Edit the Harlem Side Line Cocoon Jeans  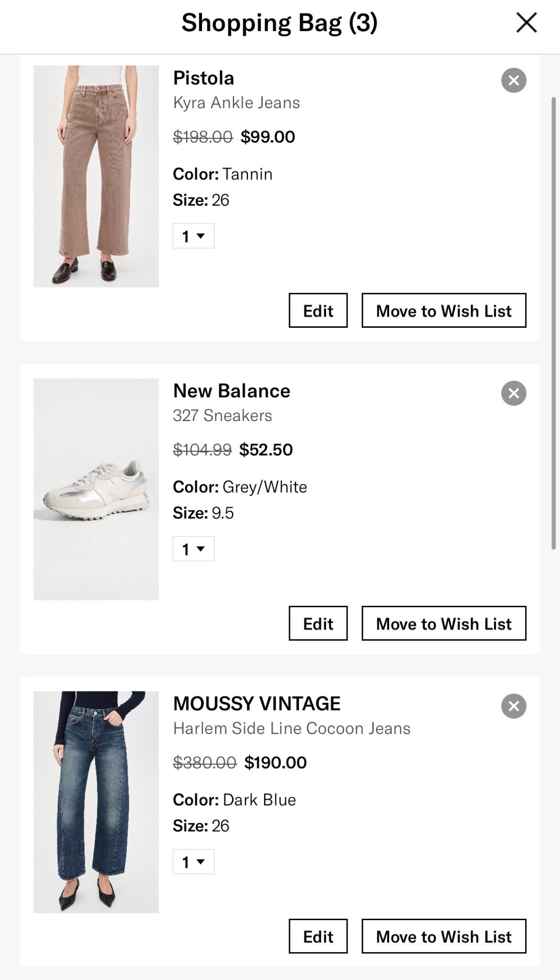coord(318,936)
